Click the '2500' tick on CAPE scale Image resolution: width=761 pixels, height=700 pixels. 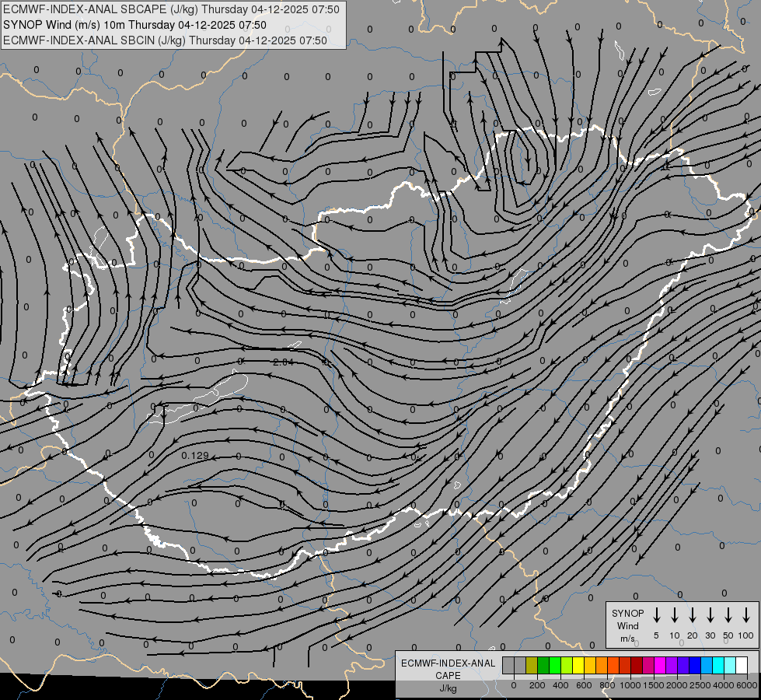click(x=700, y=685)
